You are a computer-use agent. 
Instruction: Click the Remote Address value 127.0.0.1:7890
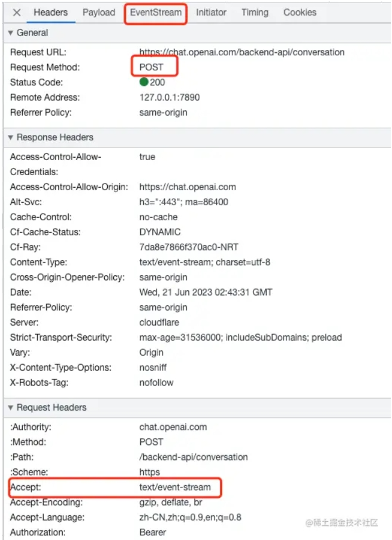coord(169,98)
